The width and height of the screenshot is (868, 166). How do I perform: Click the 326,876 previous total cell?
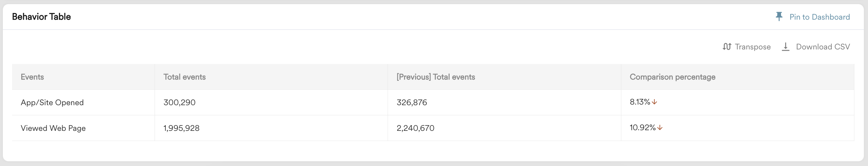[x=411, y=103]
